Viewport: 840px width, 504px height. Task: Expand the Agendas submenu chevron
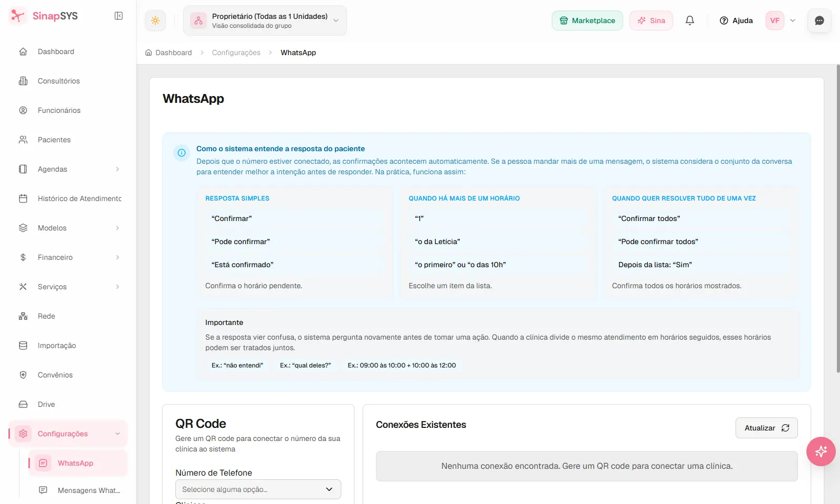point(118,169)
